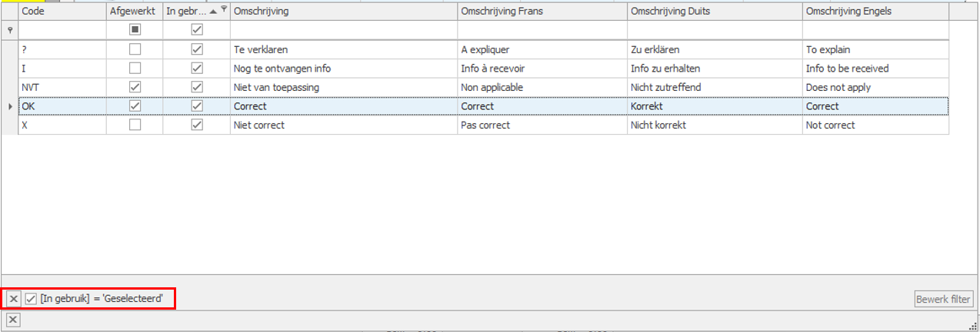Image resolution: width=980 pixels, height=332 pixels.
Task: Click the row indicator arrow beside OK
Action: (x=9, y=106)
